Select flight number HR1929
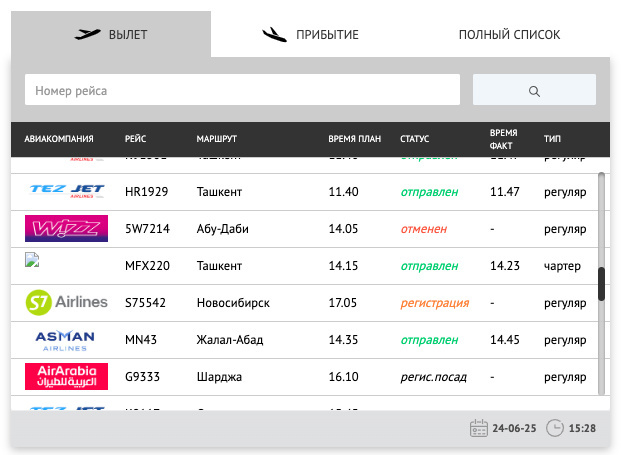This screenshot has width=622, height=455. 146,192
